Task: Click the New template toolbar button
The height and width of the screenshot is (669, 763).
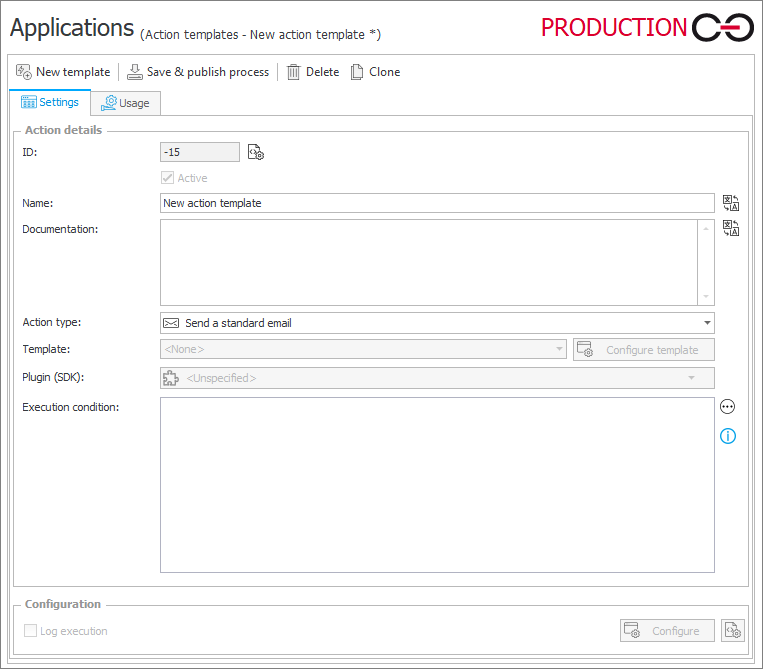Action: (63, 72)
